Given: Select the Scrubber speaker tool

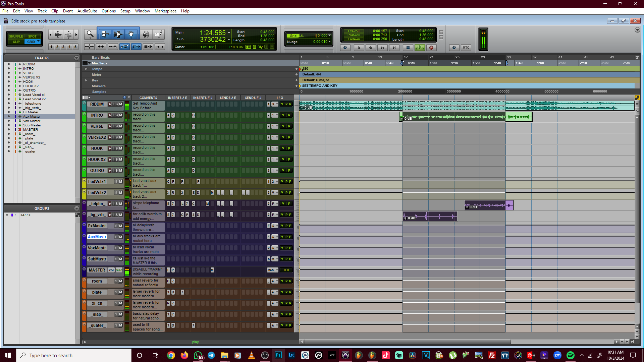Looking at the screenshot, I should coord(146,34).
